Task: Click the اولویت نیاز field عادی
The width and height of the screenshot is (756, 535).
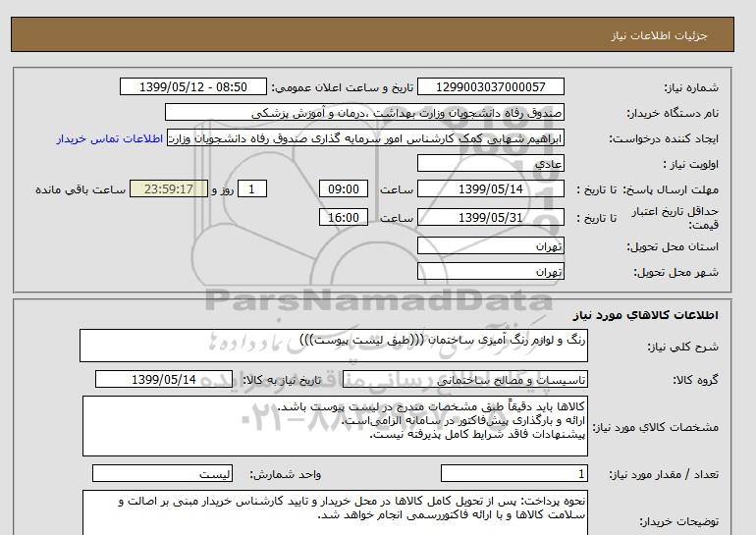Action: click(490, 163)
